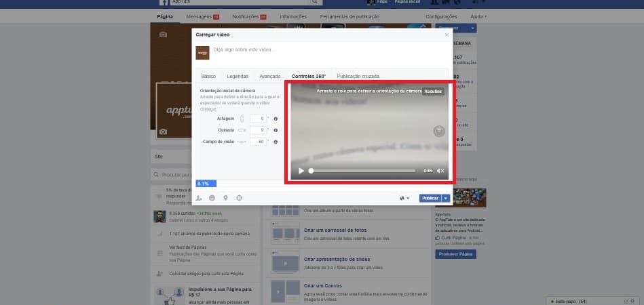Expand the Ajuda dropdown menu
The height and width of the screenshot is (305, 644).
(478, 17)
